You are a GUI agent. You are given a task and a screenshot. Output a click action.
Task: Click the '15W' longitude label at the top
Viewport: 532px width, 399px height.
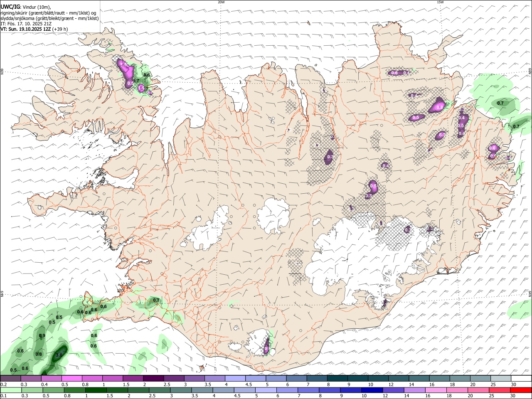click(x=440, y=2)
